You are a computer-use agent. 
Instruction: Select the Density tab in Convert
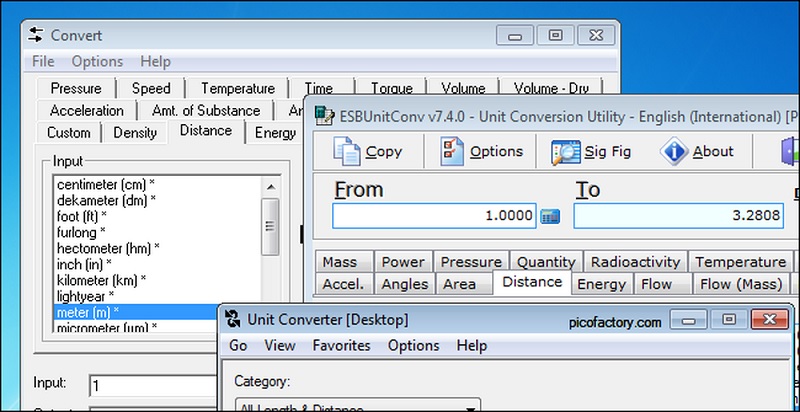click(x=135, y=132)
